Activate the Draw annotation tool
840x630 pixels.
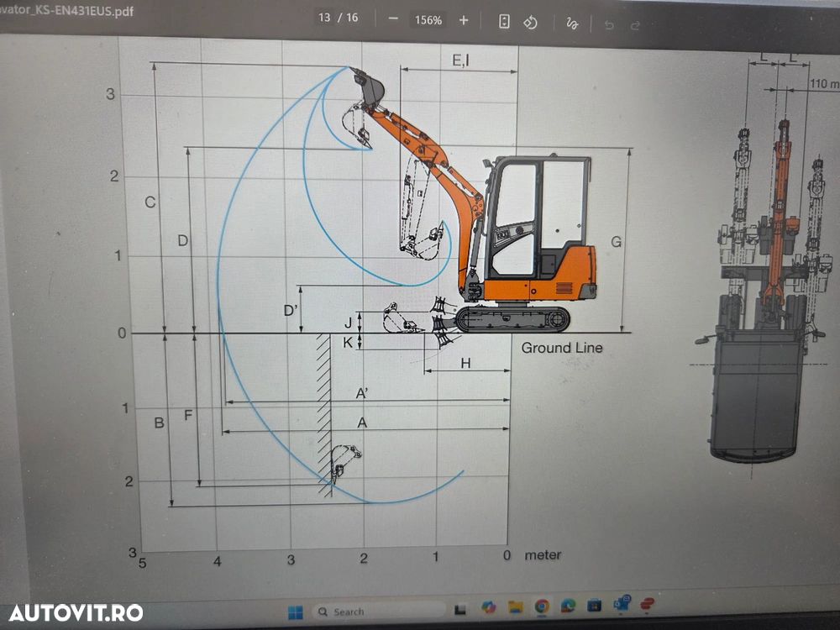coord(571,24)
